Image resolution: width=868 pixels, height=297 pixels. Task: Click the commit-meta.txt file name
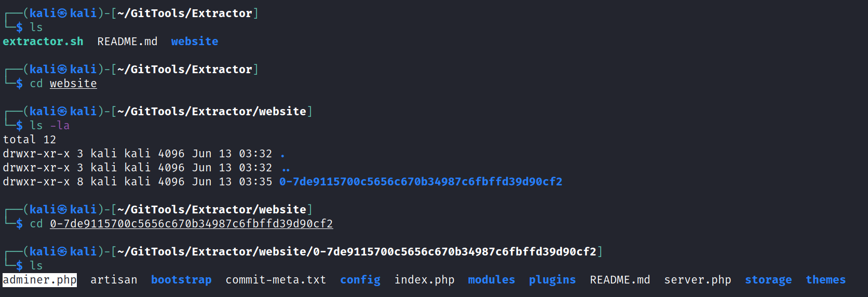click(276, 280)
